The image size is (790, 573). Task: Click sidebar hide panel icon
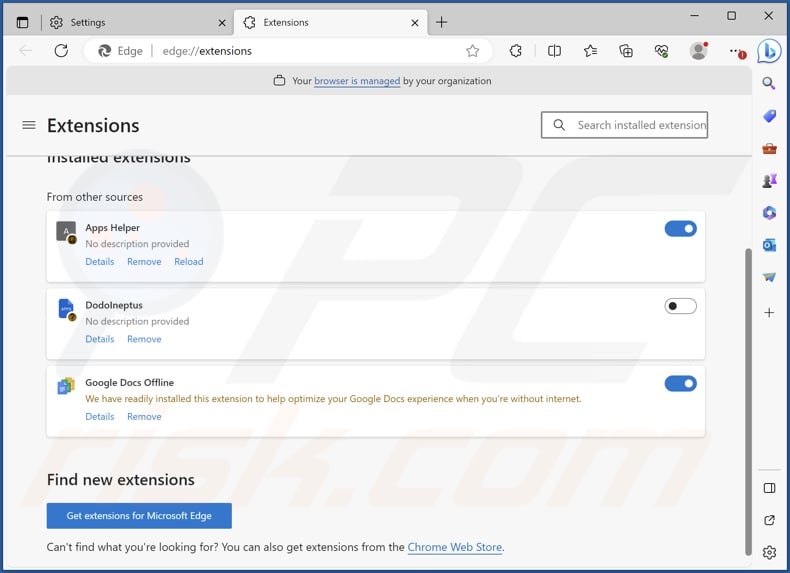point(769,488)
